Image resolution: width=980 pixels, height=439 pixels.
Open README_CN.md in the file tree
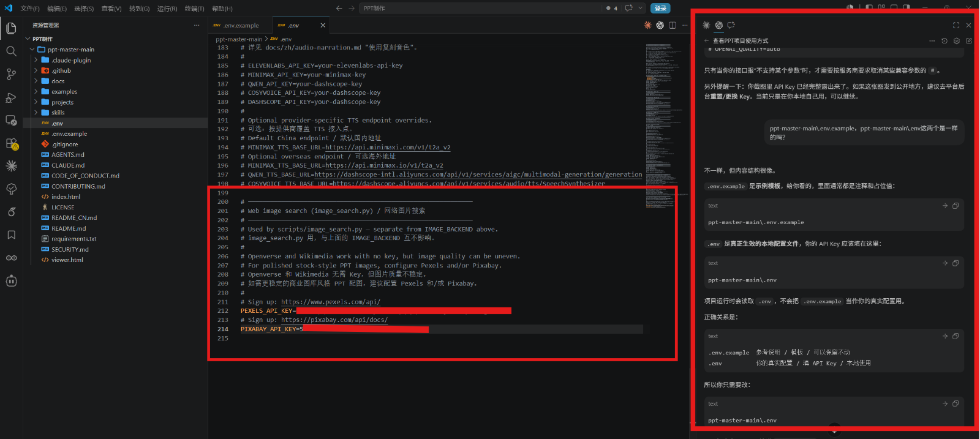pos(74,217)
